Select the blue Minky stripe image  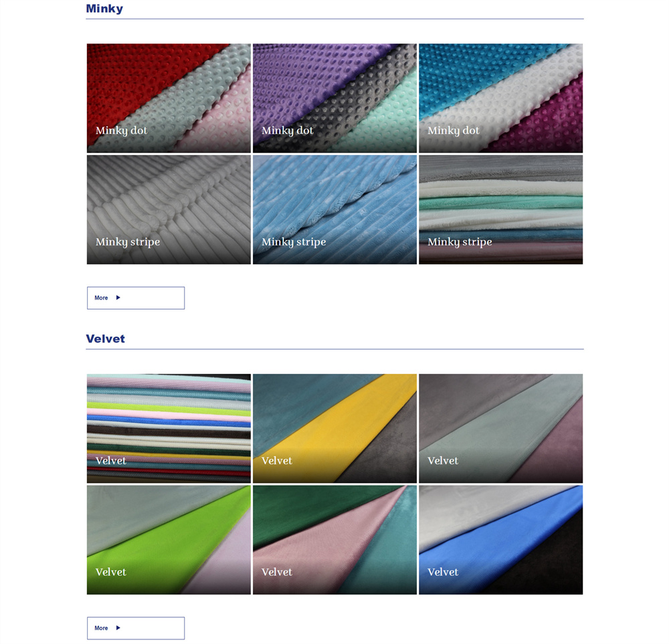tap(334, 209)
